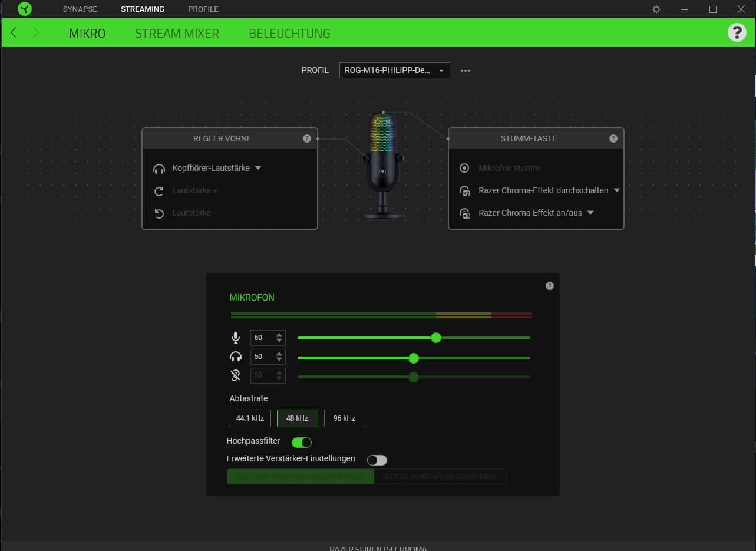Click help icon in Mikrofon panel
This screenshot has height=551, width=756.
tap(549, 286)
